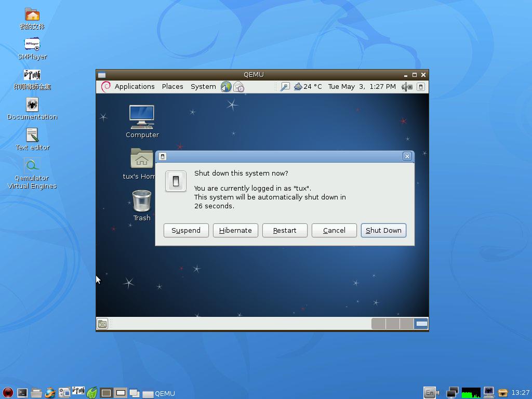Open Evolution mail icon on top panel
Screen dimensions: 532x399
coord(238,87)
